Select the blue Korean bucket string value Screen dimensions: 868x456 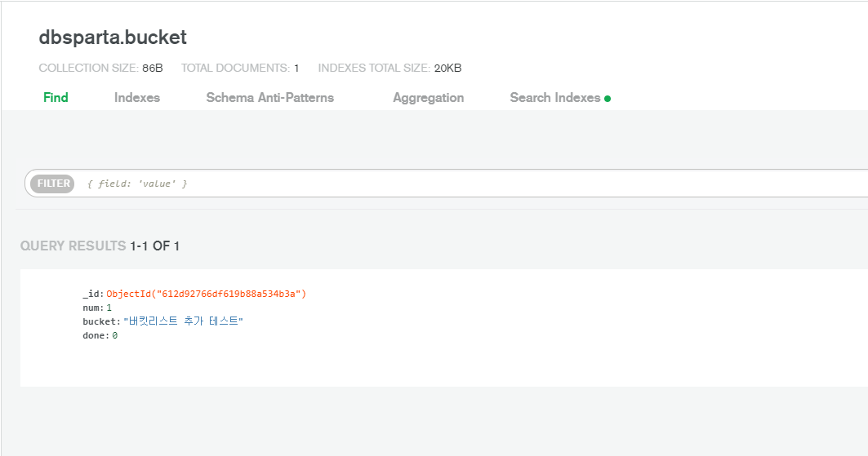(x=183, y=321)
